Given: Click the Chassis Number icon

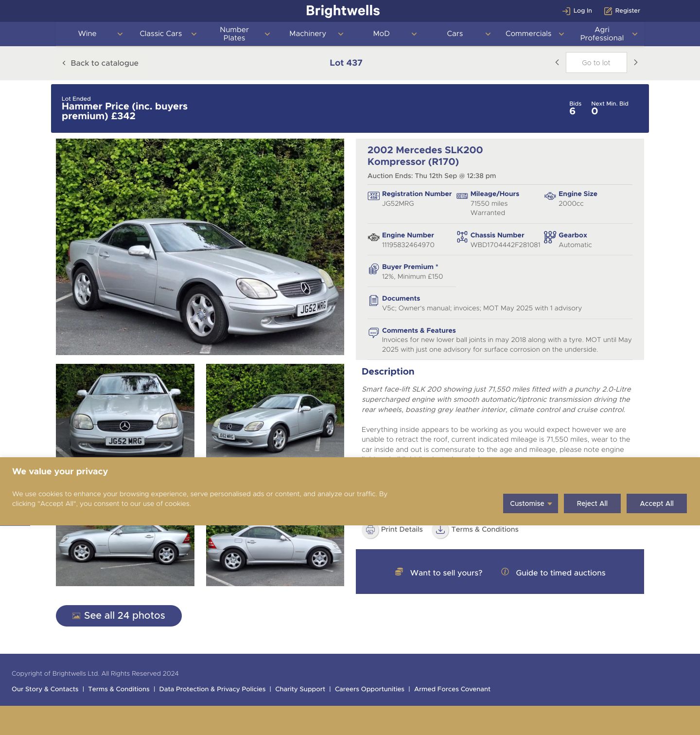Looking at the screenshot, I should tap(462, 237).
